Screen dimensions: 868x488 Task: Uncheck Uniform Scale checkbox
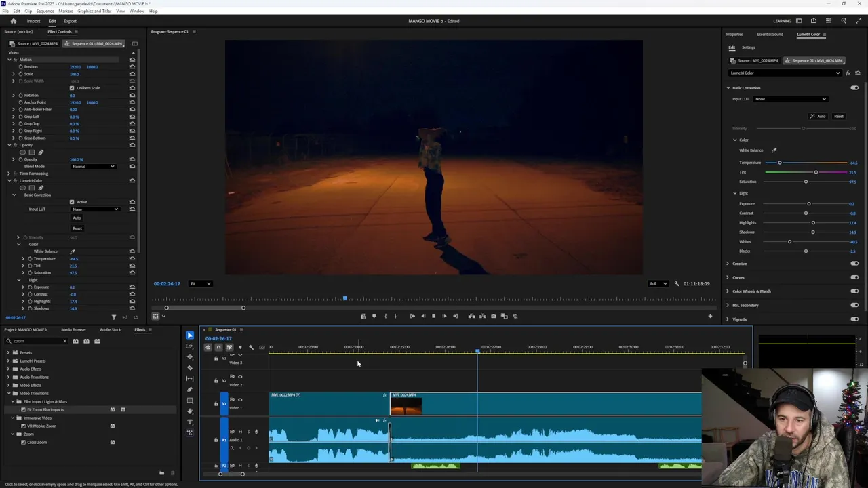(72, 88)
